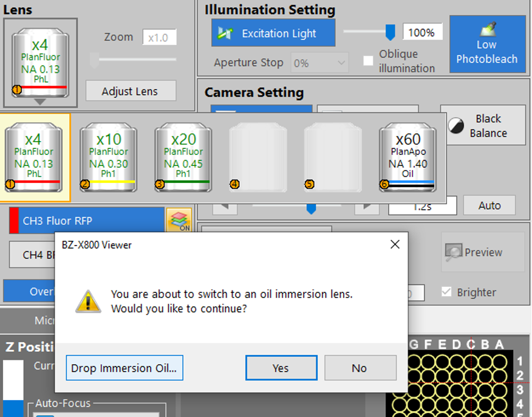The height and width of the screenshot is (417, 532).
Task: Enable the Oblique illumination checkbox
Action: (x=368, y=61)
